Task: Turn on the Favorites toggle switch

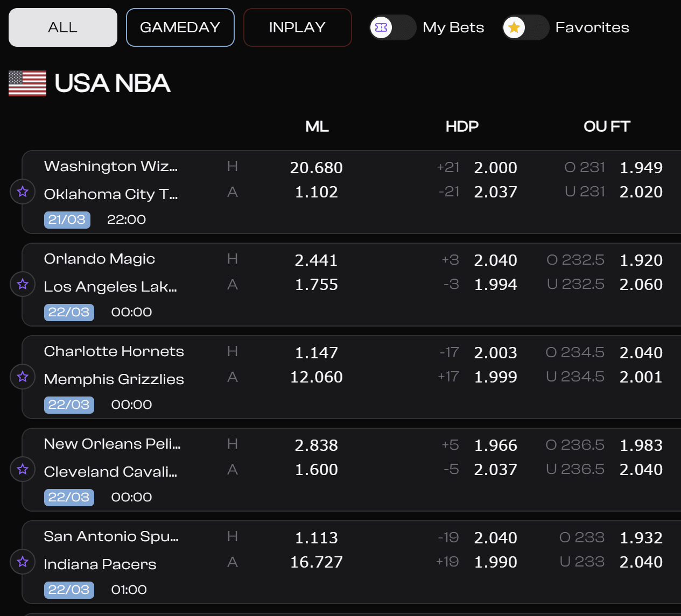Action: tap(526, 27)
